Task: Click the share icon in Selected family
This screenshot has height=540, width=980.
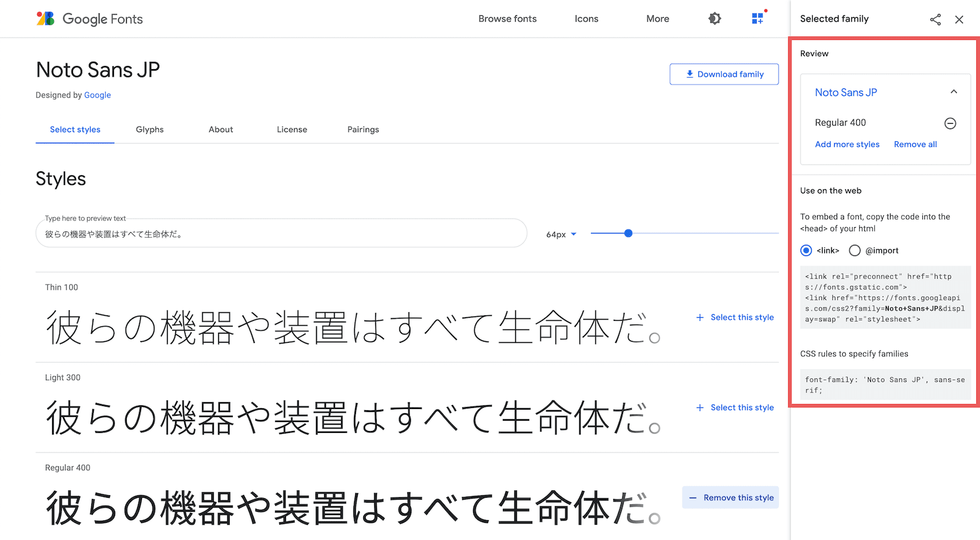Action: coord(935,20)
